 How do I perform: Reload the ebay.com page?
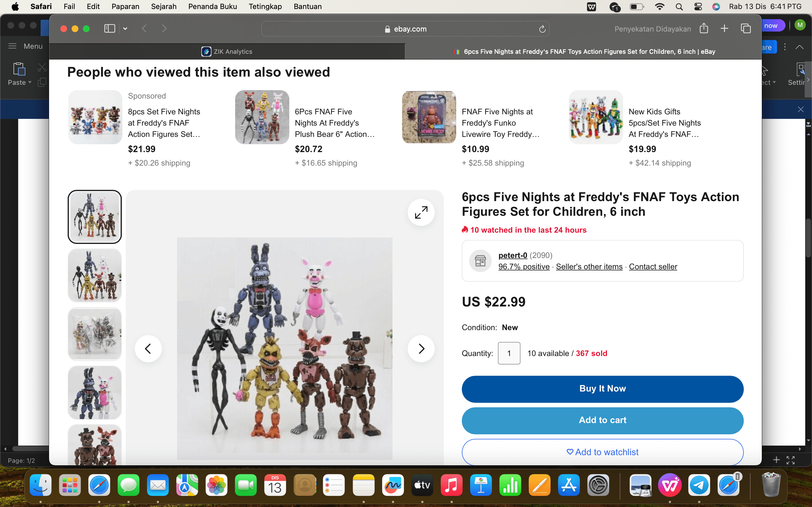coord(542,29)
